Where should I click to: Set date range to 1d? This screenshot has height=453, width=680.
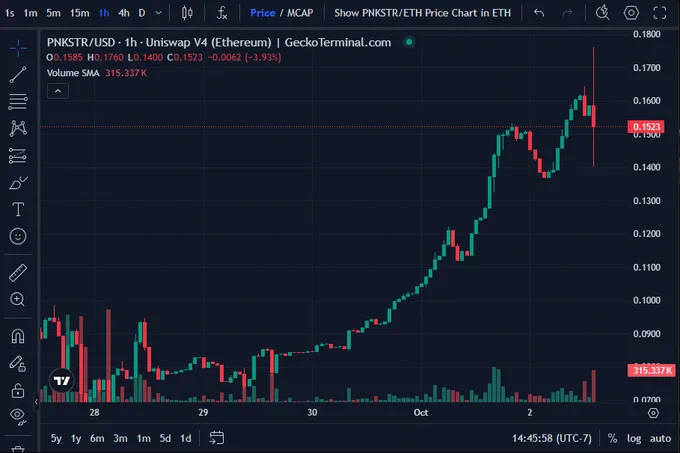[186, 438]
